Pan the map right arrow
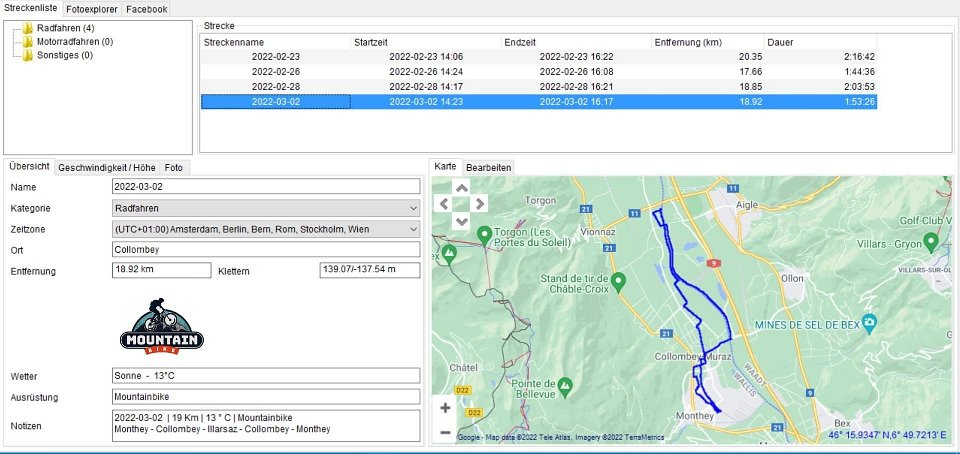The height and width of the screenshot is (454, 960). coord(480,204)
